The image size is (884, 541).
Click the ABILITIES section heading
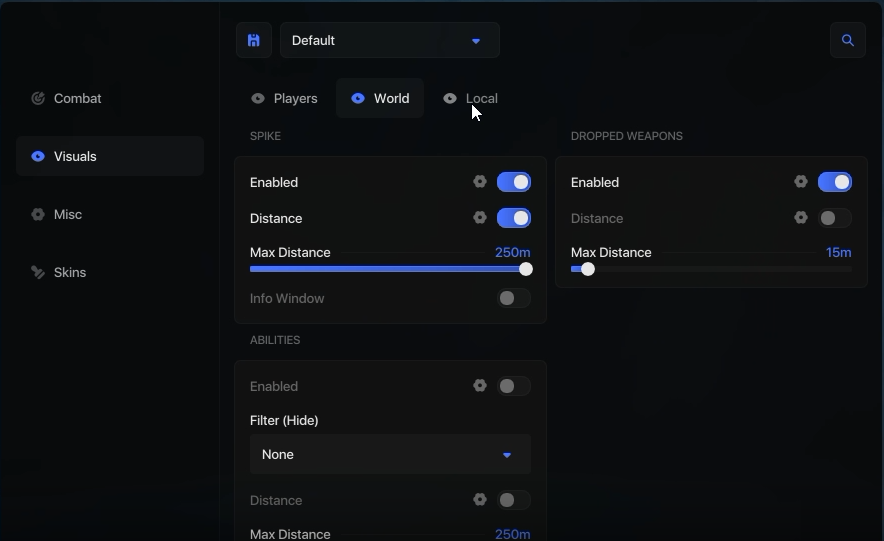(x=275, y=340)
